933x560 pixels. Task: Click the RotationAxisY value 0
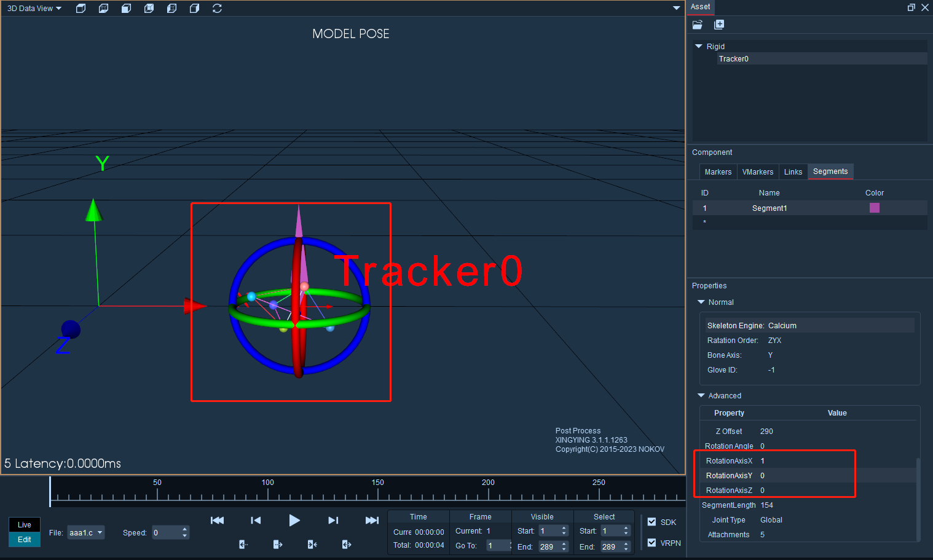[x=763, y=476]
